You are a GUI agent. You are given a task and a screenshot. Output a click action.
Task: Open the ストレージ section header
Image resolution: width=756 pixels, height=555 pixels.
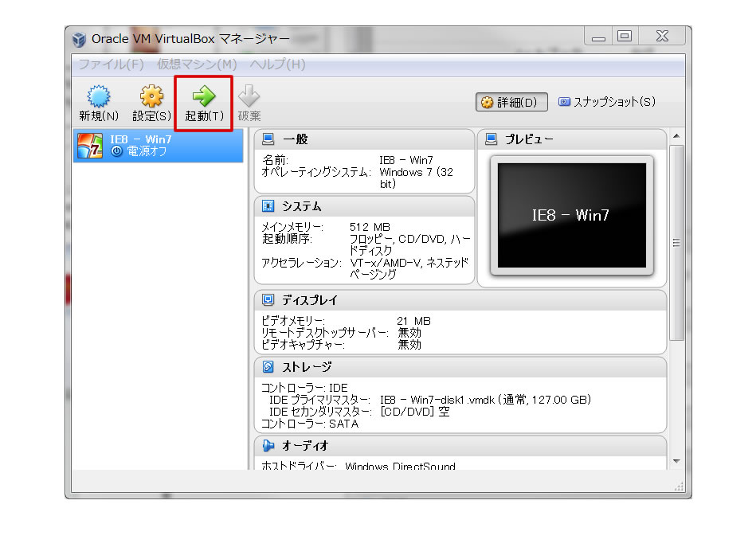(460, 367)
